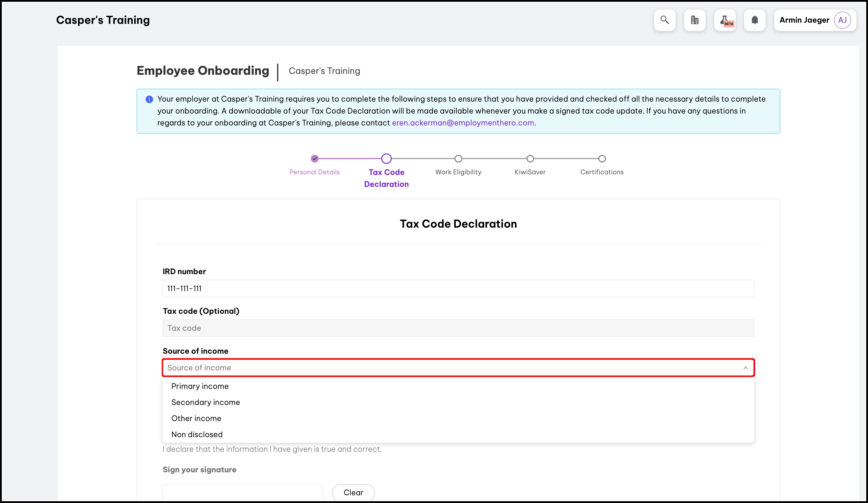Click the Source of income combo box
This screenshot has height=503, width=868.
coord(458,368)
